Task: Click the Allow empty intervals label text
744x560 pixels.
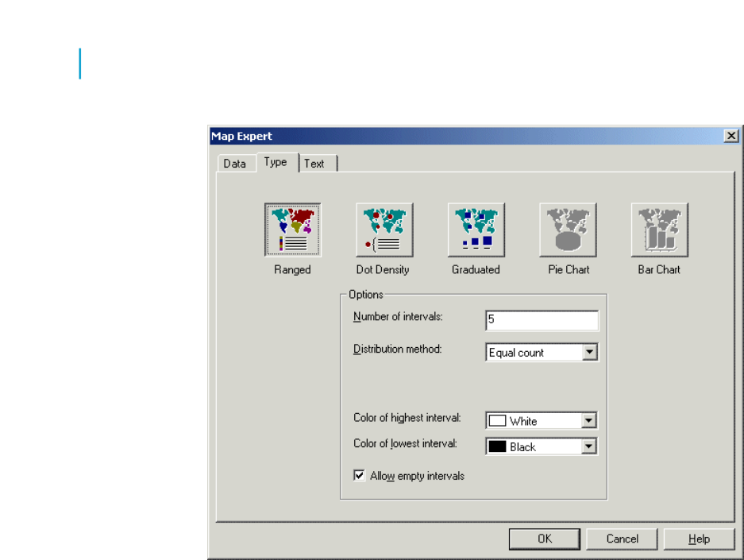Action: 417,476
